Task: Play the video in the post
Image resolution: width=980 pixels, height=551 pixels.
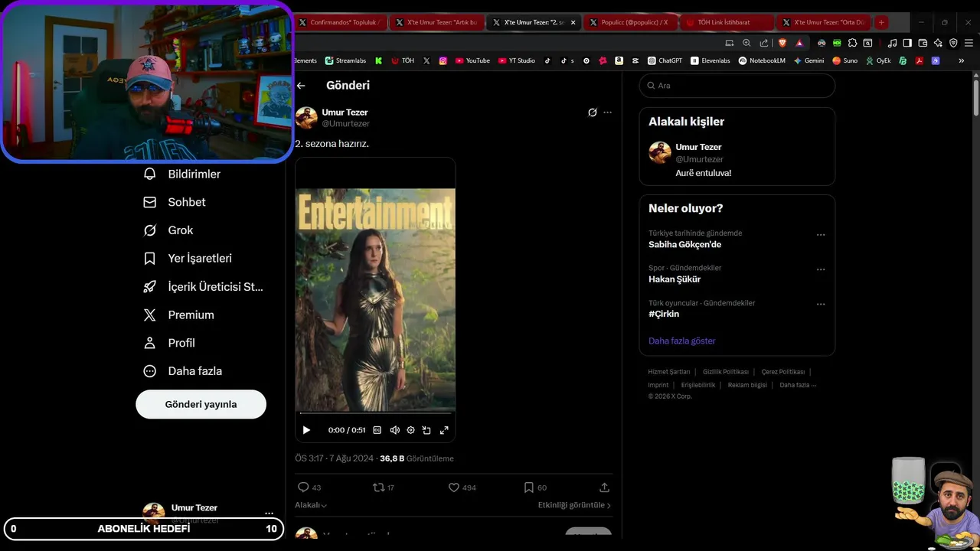Action: click(306, 430)
